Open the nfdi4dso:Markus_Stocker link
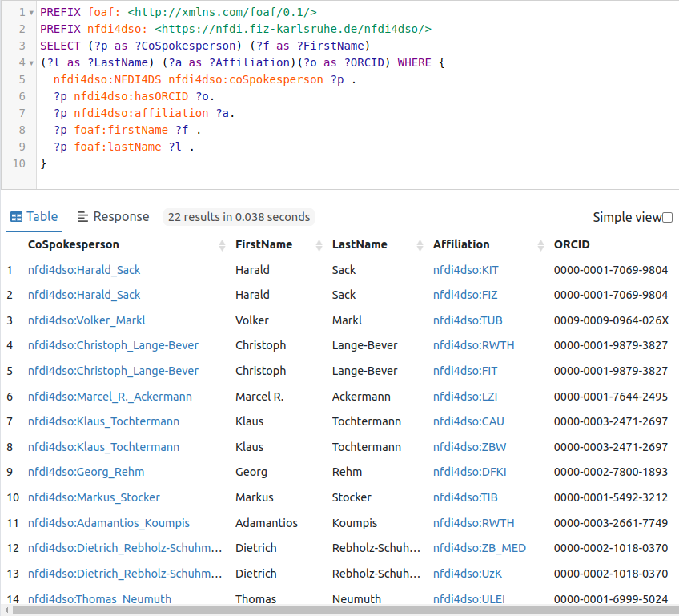This screenshot has width=679, height=616. 94,497
